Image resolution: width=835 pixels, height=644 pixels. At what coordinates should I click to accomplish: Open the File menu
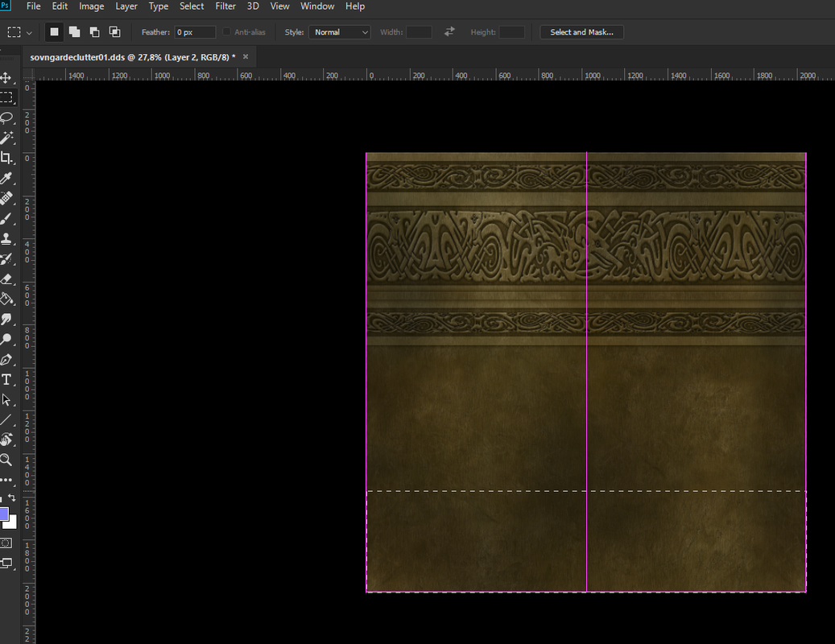point(34,6)
